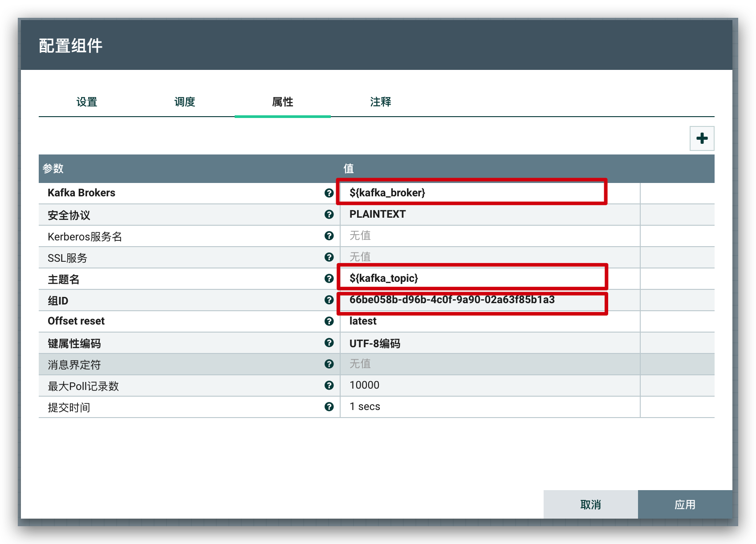756x544 pixels.
Task: Open help icon beside 键属性编码
Action: click(x=329, y=343)
